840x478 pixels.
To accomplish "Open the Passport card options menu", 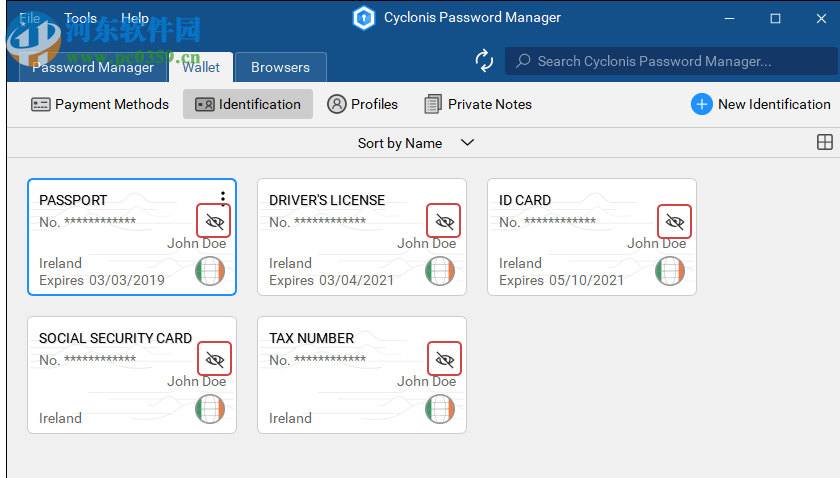I will tap(223, 196).
